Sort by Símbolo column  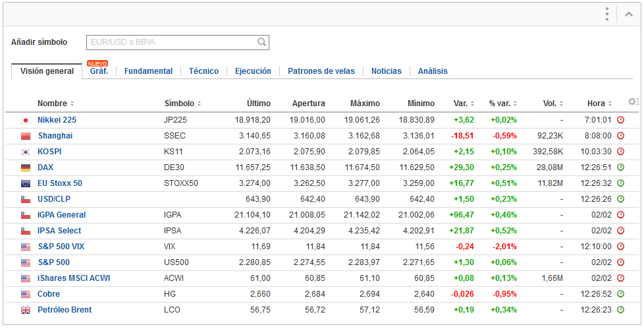pos(183,104)
